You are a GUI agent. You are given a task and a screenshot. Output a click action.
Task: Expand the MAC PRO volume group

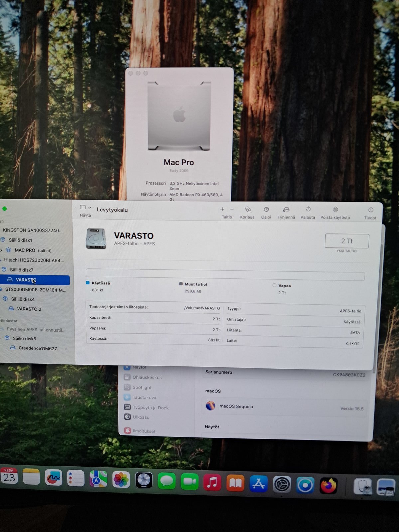tap(1, 250)
